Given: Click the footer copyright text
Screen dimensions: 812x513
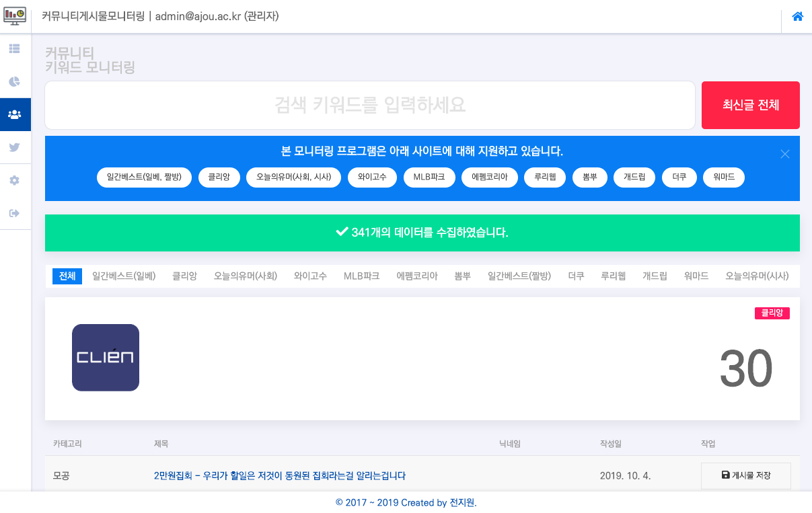Looking at the screenshot, I should 406,502.
